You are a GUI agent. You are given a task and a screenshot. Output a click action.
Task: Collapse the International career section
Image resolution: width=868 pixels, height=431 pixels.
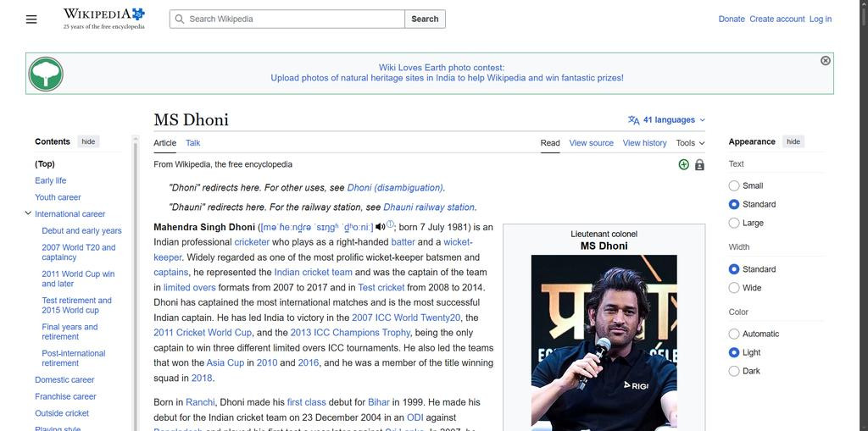click(28, 213)
